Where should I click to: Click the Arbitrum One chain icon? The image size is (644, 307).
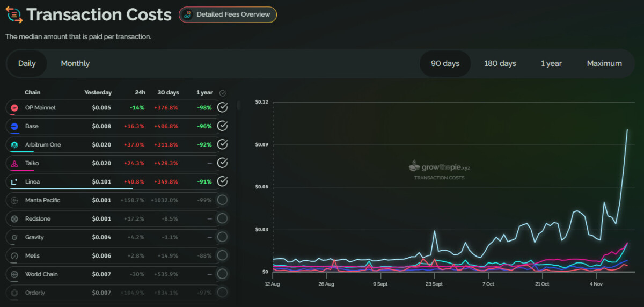tap(14, 145)
